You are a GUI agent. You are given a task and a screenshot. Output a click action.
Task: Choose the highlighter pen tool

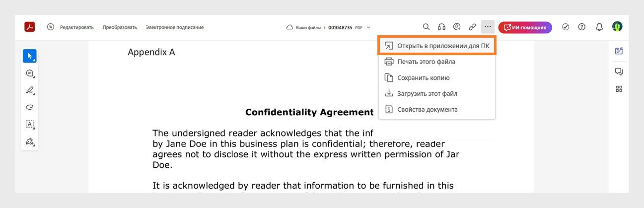click(30, 90)
